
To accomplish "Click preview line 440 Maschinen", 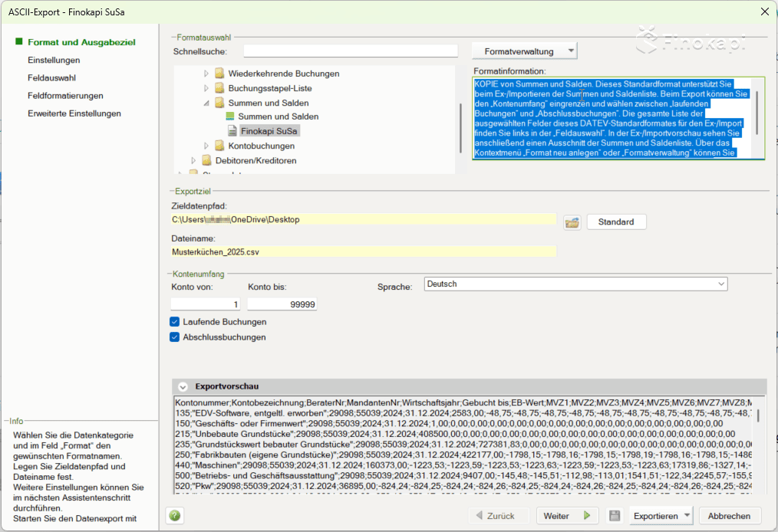I will pyautogui.click(x=463, y=465).
